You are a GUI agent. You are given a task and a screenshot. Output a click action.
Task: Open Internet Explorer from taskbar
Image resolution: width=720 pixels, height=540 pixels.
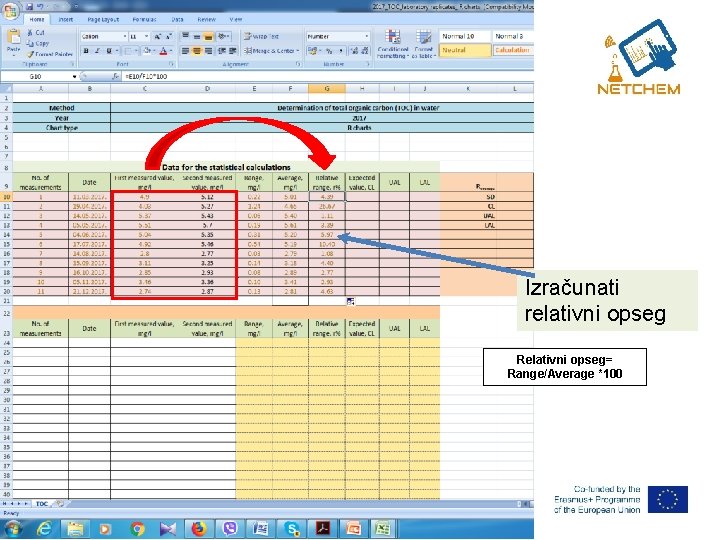[44, 529]
